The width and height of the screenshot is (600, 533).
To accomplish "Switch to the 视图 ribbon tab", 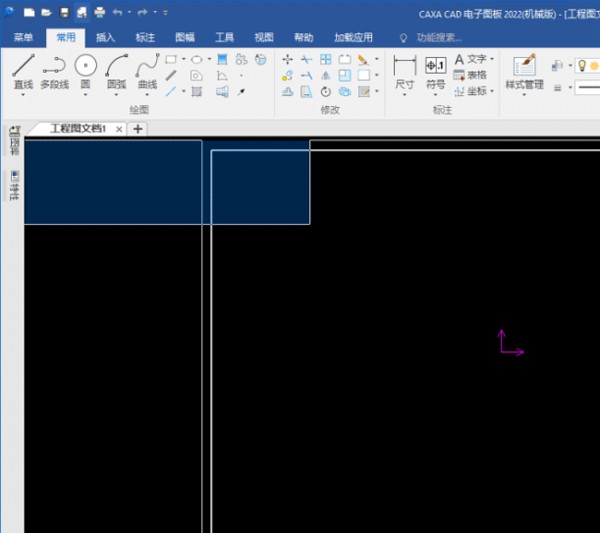I will pyautogui.click(x=264, y=37).
